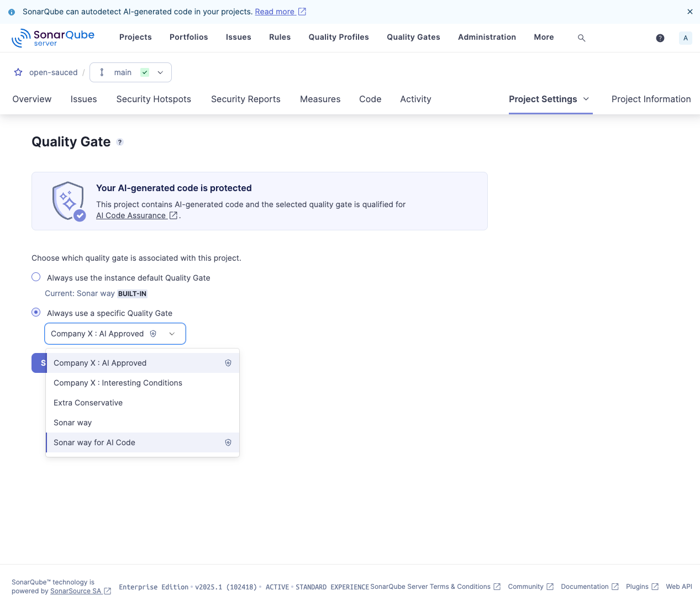The height and width of the screenshot is (606, 700).
Task: Click the Read more banner link
Action: [275, 12]
